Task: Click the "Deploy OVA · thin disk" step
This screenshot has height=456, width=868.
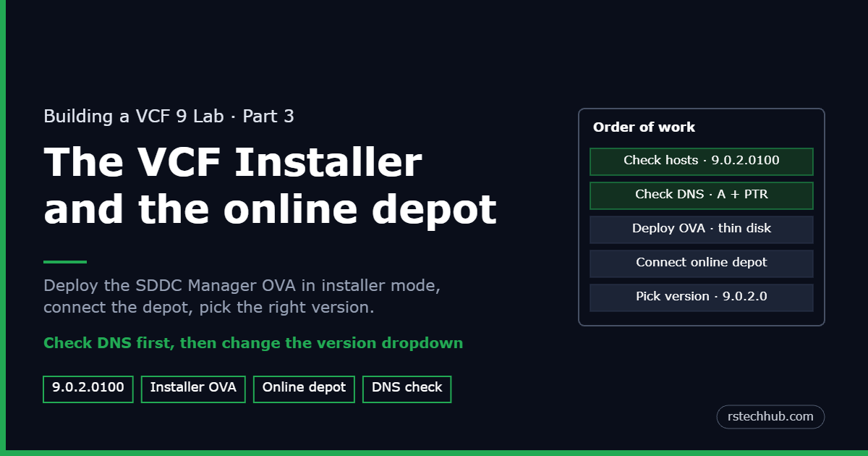Action: click(x=702, y=229)
